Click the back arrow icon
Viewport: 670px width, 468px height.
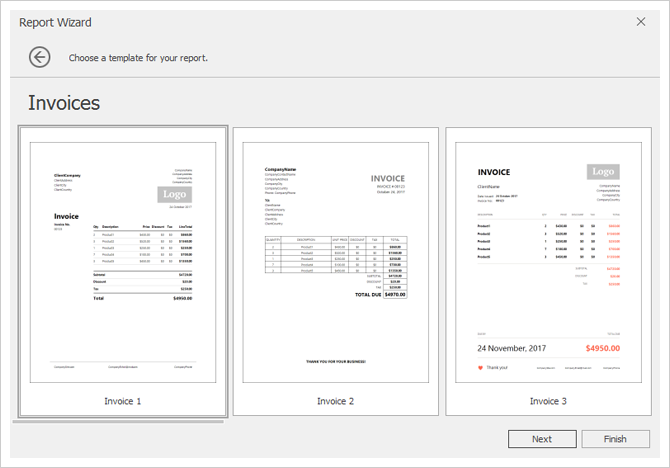point(40,57)
